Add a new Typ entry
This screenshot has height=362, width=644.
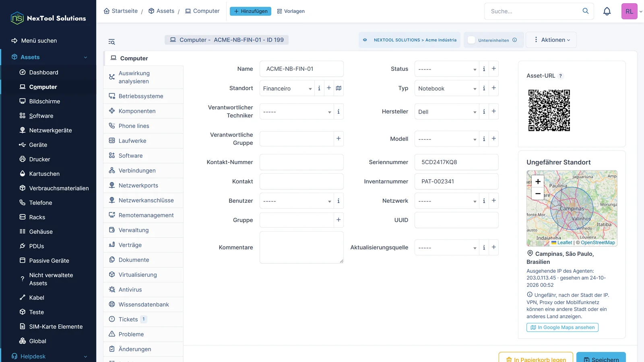point(494,88)
